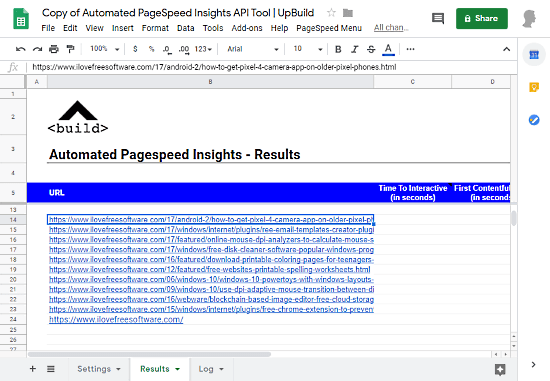Click the Undo icon
The height and width of the screenshot is (381, 550).
[20, 49]
